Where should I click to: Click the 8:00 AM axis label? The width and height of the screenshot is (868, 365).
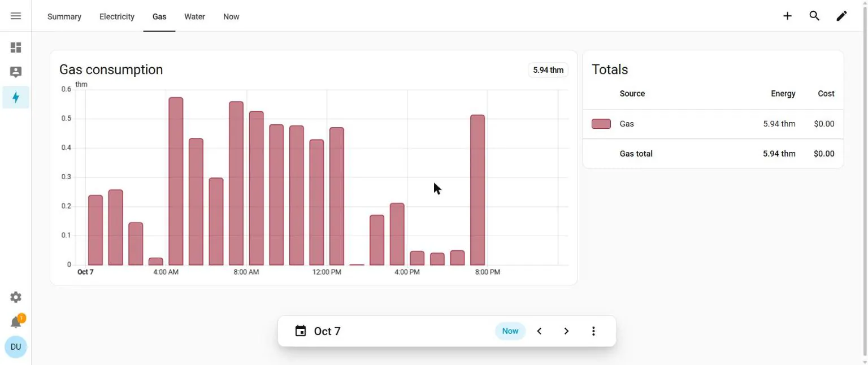tap(246, 272)
